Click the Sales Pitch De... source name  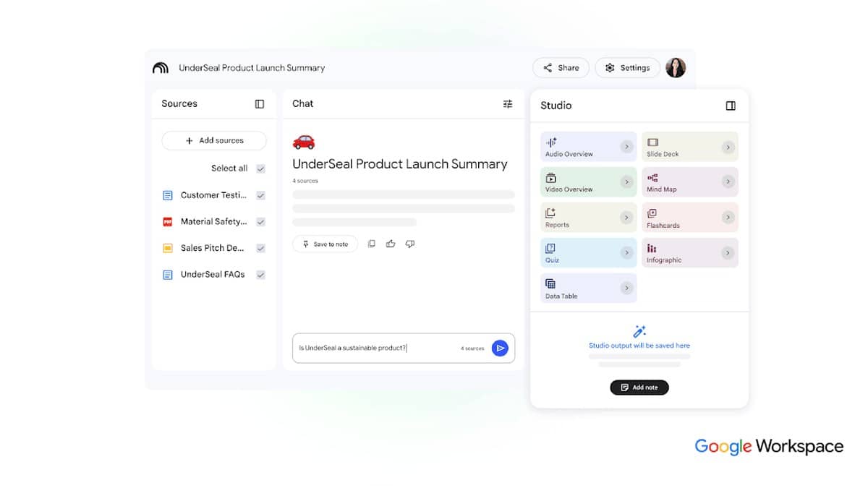[213, 248]
